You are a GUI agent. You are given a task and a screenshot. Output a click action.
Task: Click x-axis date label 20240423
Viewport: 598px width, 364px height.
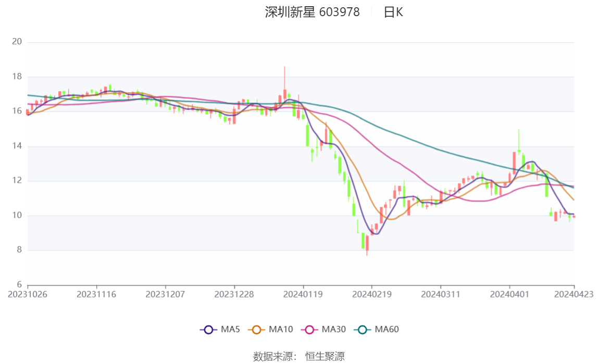(574, 295)
